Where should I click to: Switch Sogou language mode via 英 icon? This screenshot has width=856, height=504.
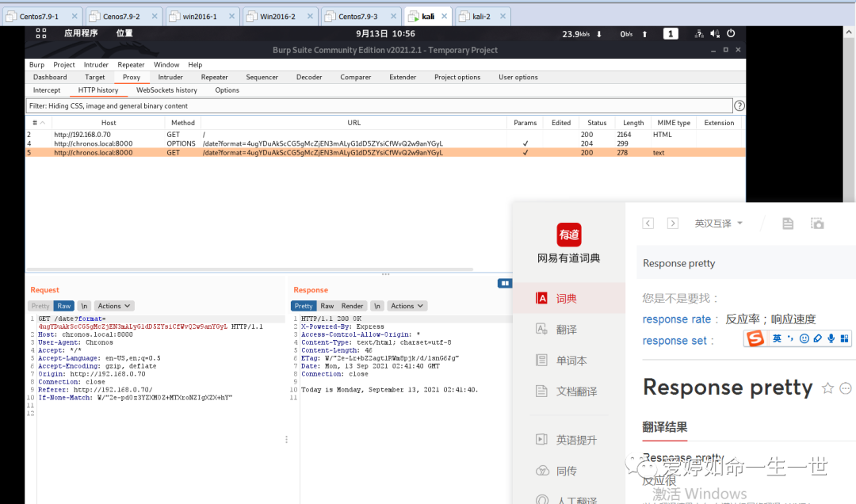(x=777, y=338)
